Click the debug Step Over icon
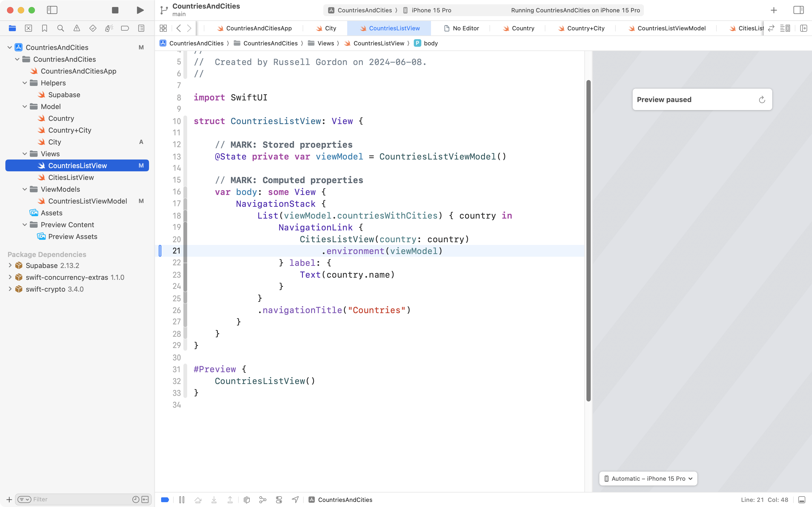The width and height of the screenshot is (812, 507). click(198, 500)
